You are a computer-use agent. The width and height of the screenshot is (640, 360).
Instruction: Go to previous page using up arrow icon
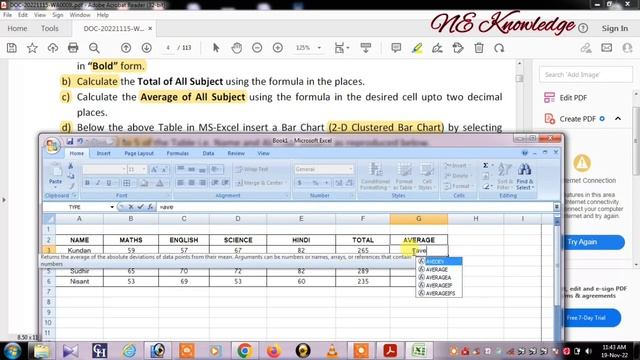click(126, 48)
